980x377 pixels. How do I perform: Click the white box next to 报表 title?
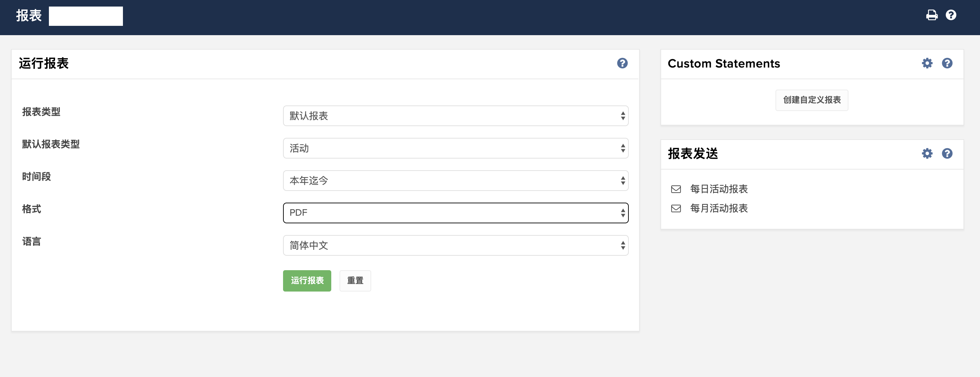click(x=86, y=16)
